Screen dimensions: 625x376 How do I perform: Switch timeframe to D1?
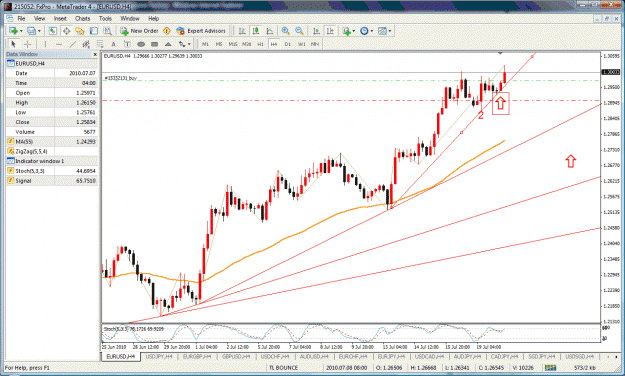tap(288, 44)
